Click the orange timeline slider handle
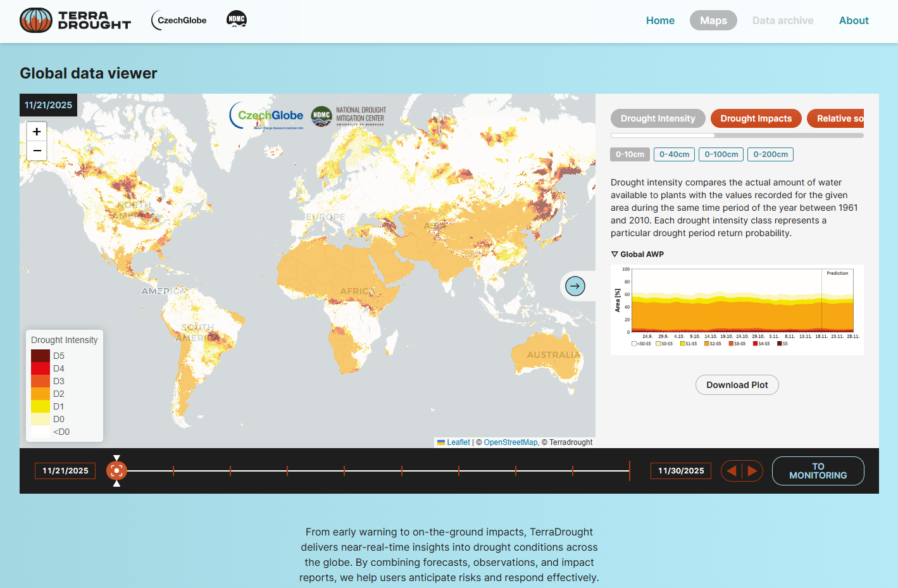This screenshot has width=898, height=588. 116,471
